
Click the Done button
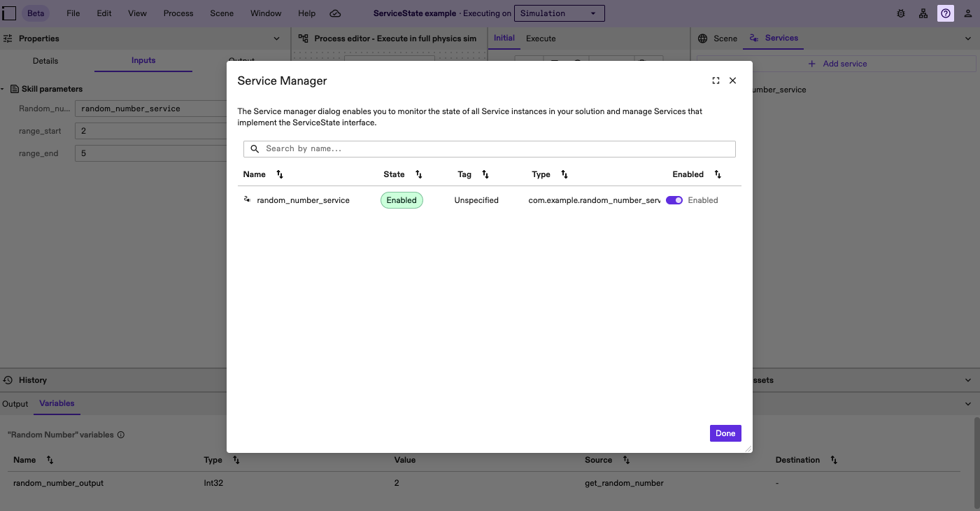tap(725, 433)
